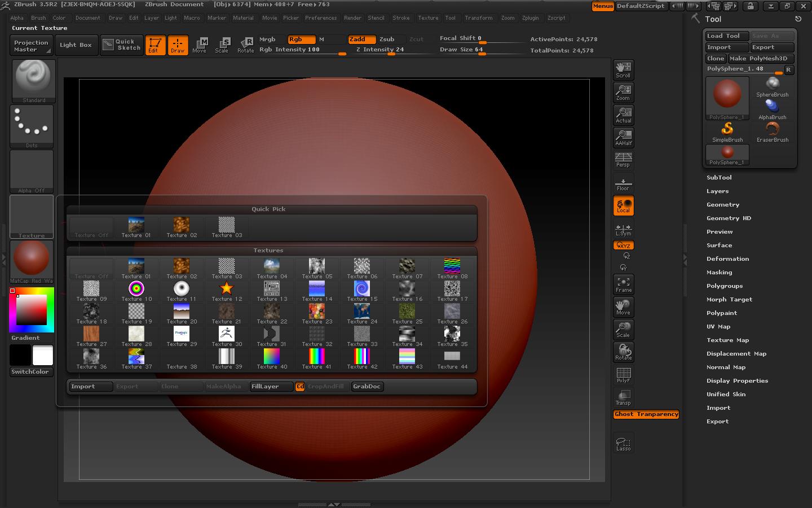Screen dimensions: 812x508
Task: Activate the Local transformation icon
Action: [x=623, y=205]
